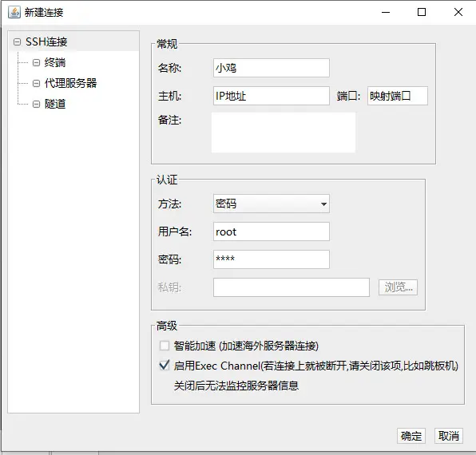This screenshot has height=455, width=476.
Task: Select the 代理服务器 tree item
Action: point(70,83)
